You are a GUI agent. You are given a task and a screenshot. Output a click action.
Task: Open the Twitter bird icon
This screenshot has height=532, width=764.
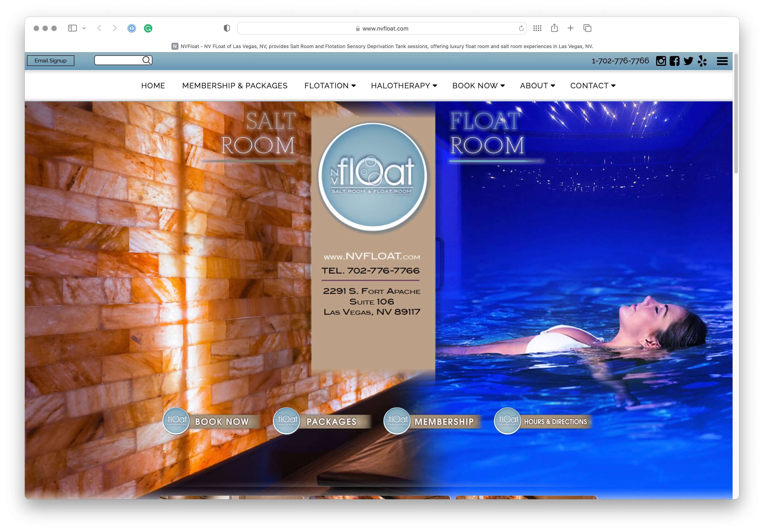coord(688,61)
